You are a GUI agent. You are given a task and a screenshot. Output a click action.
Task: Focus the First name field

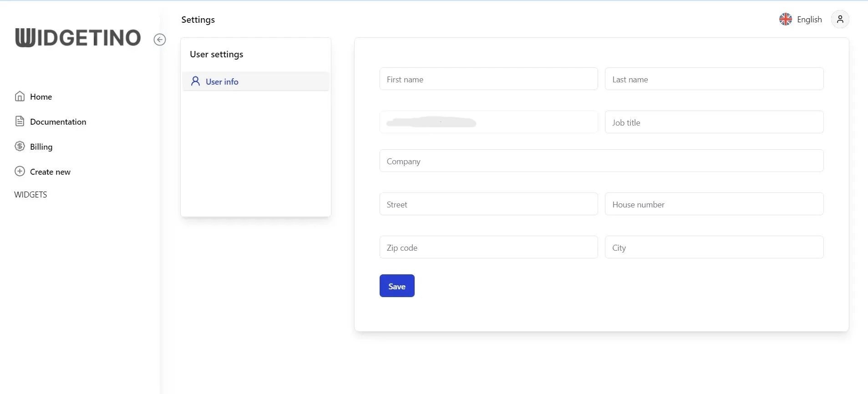point(488,79)
